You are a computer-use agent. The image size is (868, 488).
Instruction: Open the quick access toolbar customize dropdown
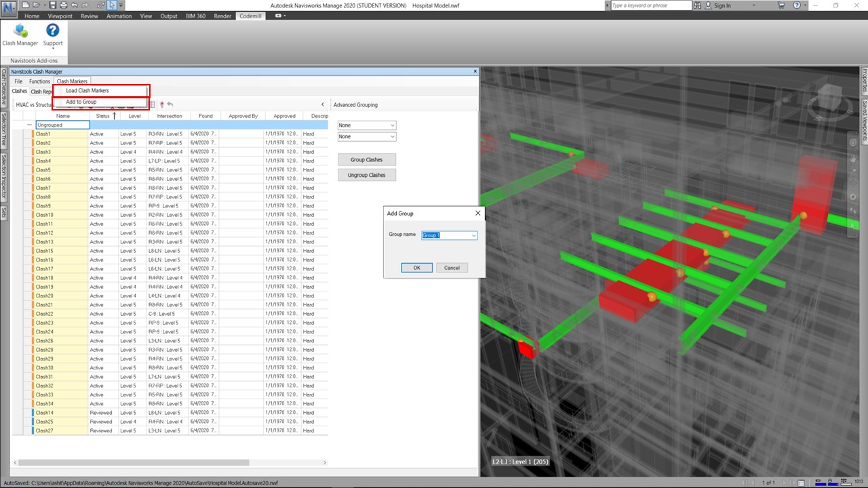click(121, 5)
